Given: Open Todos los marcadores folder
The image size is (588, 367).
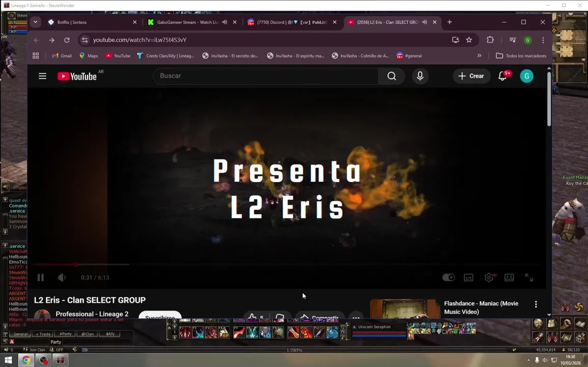Looking at the screenshot, I should tap(521, 56).
